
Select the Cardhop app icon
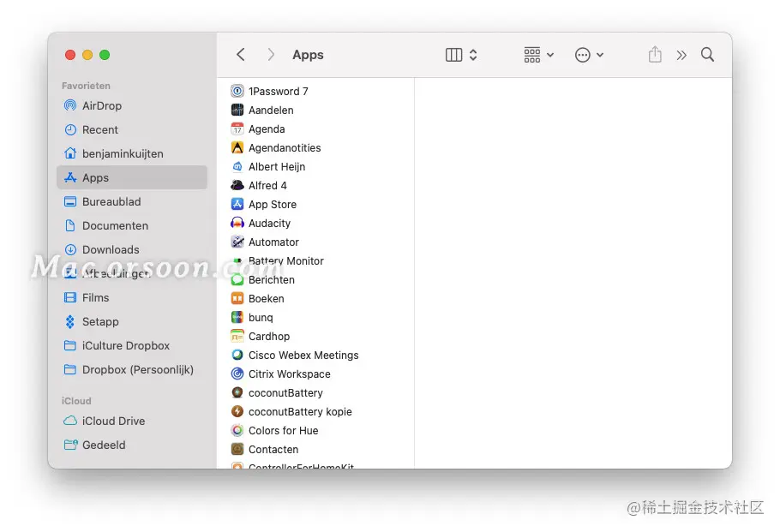(237, 336)
